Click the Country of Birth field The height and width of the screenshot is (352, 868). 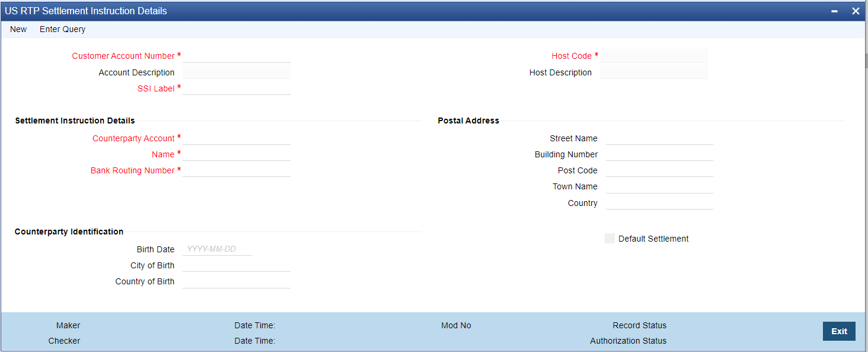coord(237,281)
